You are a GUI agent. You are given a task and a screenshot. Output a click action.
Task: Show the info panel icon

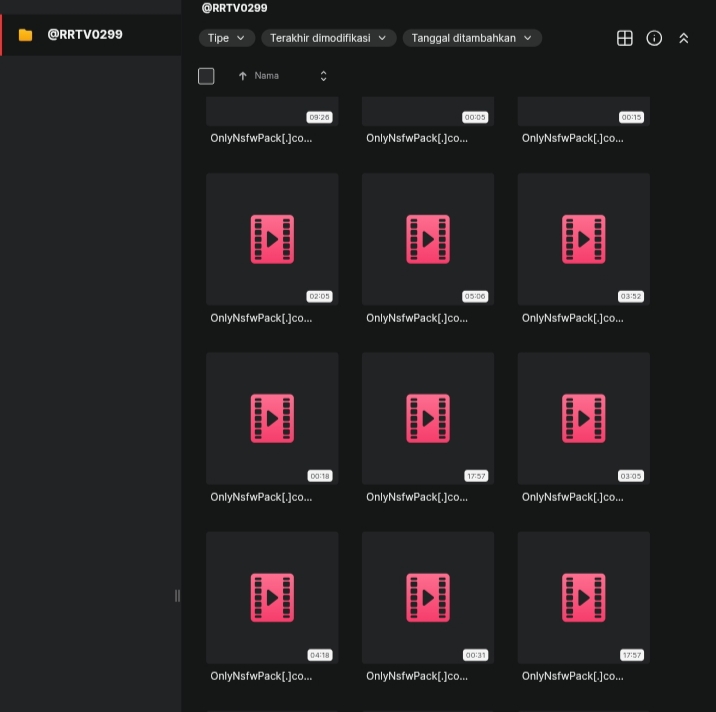coord(654,38)
